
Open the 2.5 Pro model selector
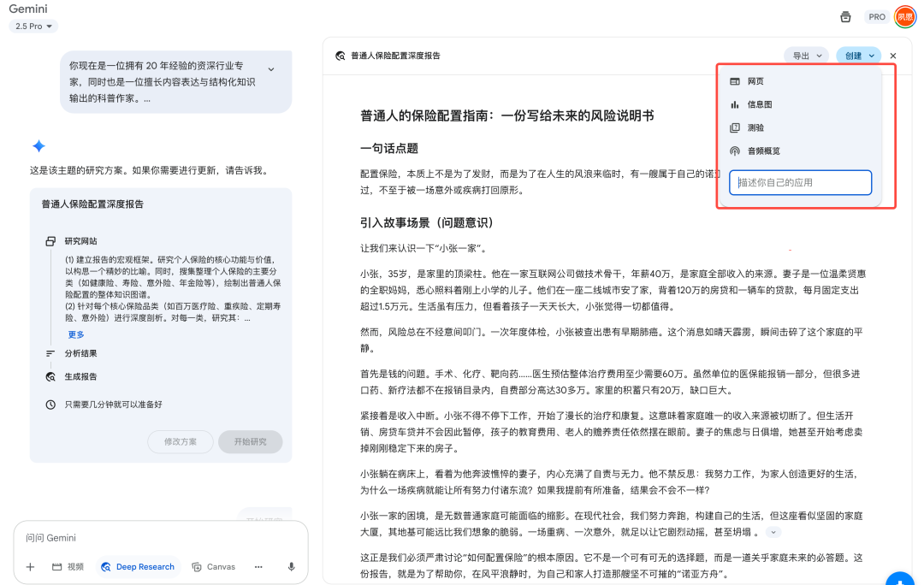click(x=32, y=26)
